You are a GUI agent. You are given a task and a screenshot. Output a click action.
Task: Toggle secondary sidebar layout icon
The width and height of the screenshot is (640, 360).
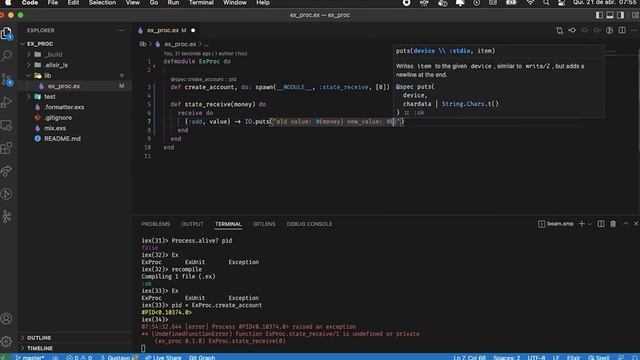(620, 15)
